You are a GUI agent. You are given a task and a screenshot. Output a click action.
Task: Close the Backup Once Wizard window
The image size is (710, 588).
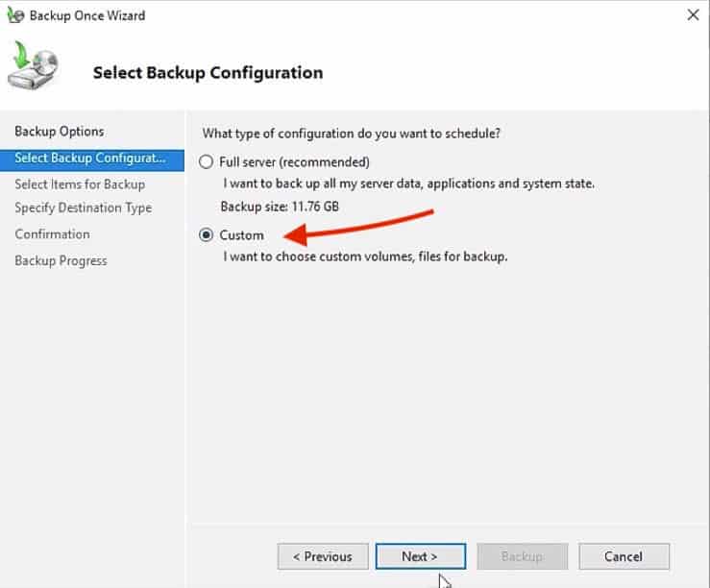point(693,15)
